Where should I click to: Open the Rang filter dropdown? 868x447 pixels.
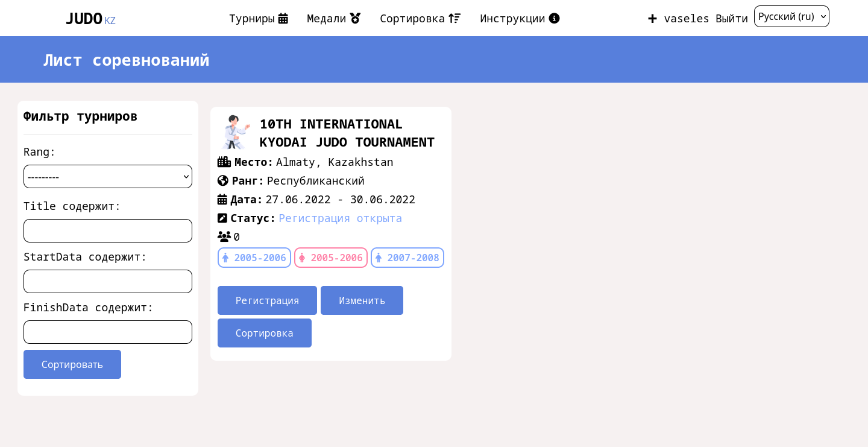coord(108,176)
